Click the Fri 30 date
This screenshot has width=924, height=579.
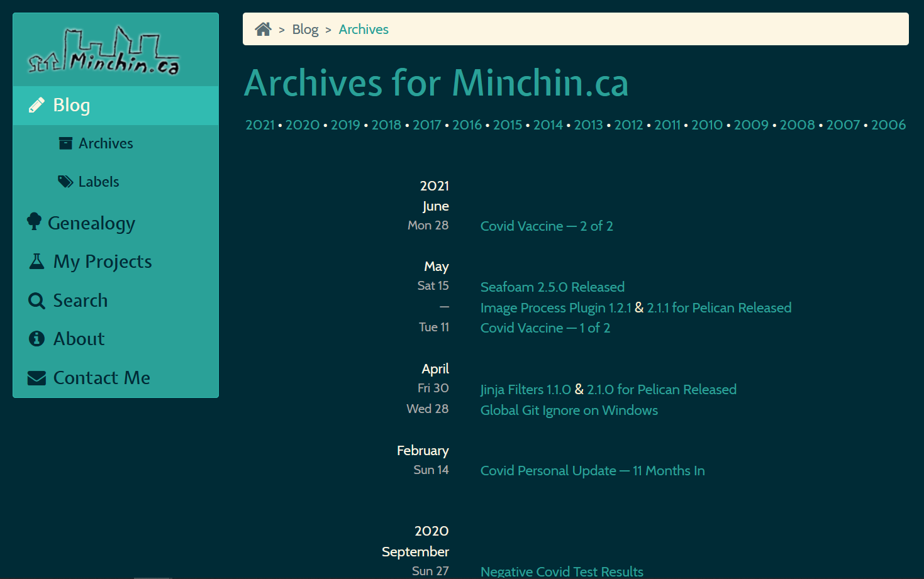point(433,388)
